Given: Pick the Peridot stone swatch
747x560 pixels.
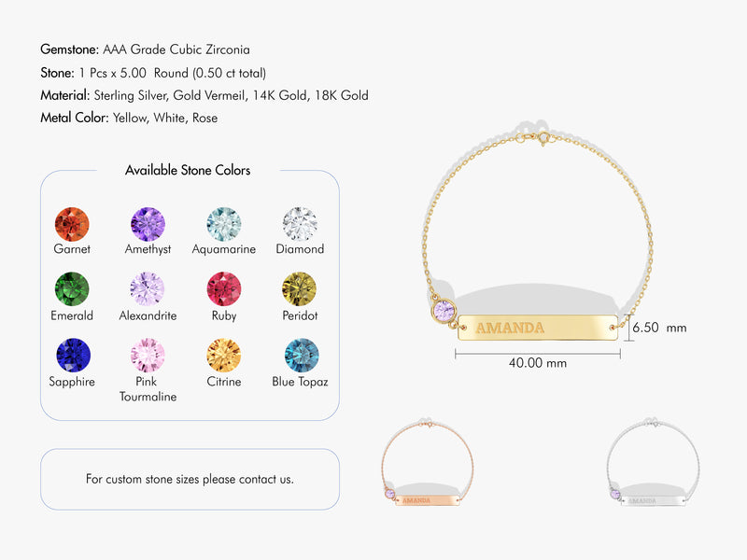Looking at the screenshot, I should 300,289.
